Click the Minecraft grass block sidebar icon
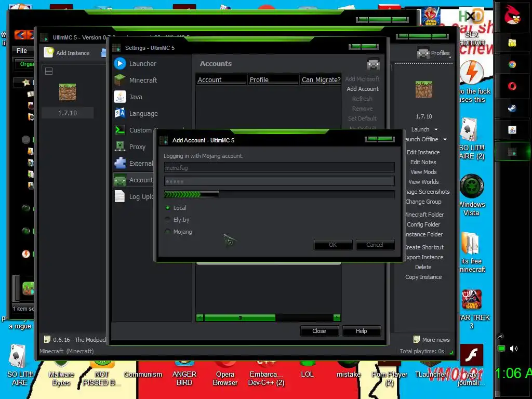Viewport: 532px width, 399px height. tap(120, 80)
